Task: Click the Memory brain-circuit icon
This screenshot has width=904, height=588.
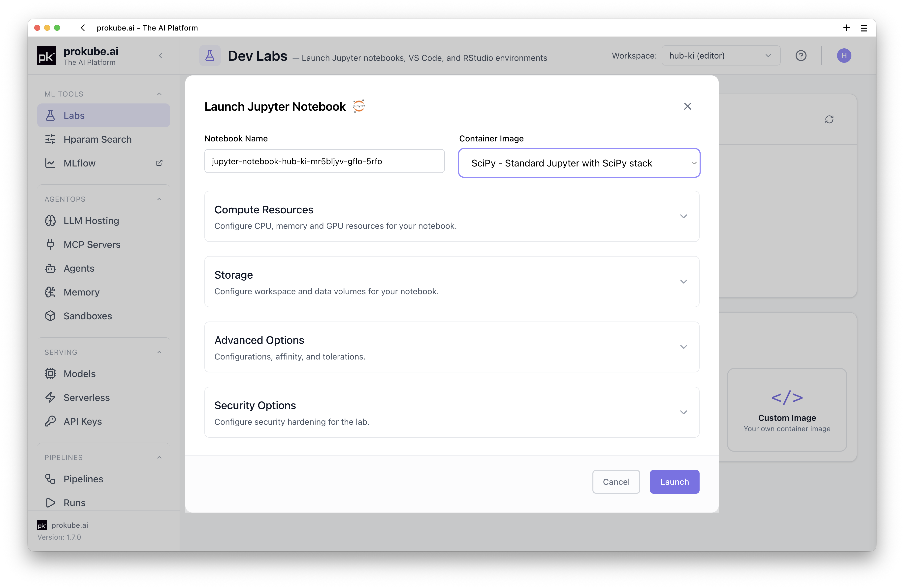Action: coord(50,292)
